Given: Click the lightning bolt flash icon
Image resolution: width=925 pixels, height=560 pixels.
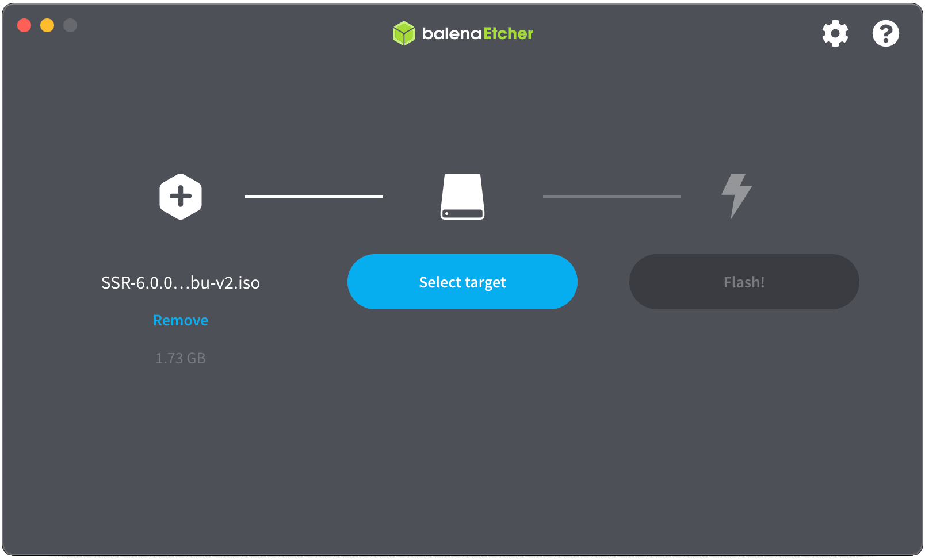Looking at the screenshot, I should 737,196.
